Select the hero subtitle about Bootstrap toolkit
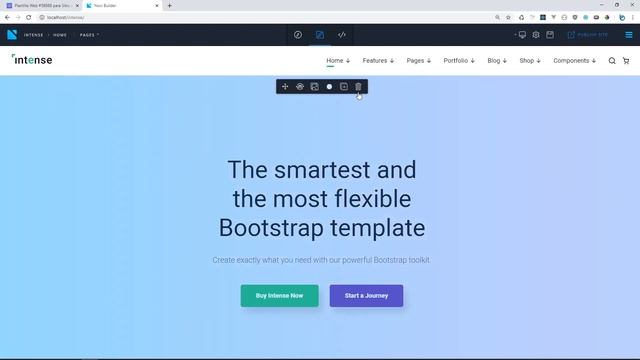This screenshot has width=640, height=360. (x=321, y=260)
